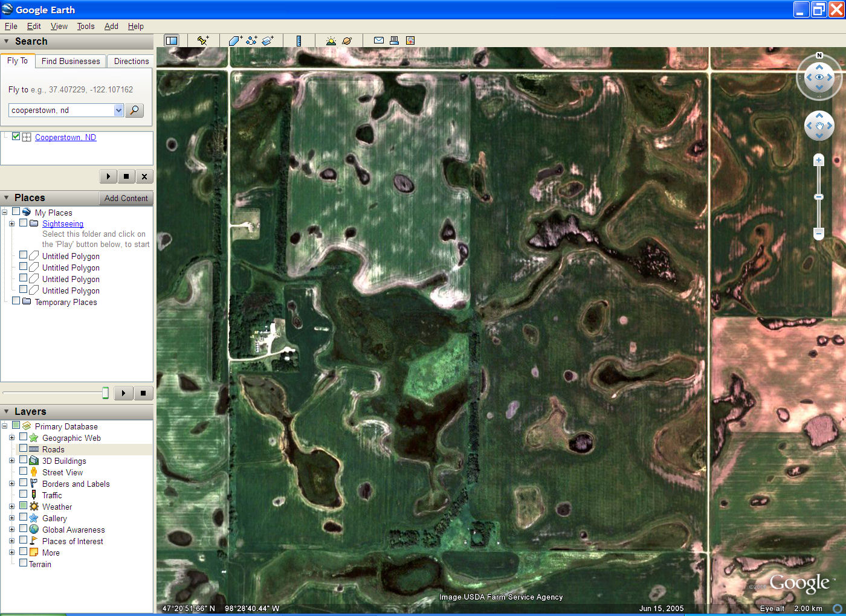This screenshot has height=616, width=846.
Task: Toggle the sunlight display icon
Action: [331, 40]
